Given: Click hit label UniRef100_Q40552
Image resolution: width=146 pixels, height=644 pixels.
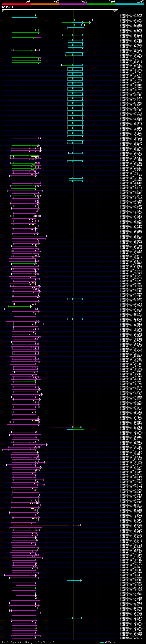Looking at the screenshot, I should tap(131, 636).
